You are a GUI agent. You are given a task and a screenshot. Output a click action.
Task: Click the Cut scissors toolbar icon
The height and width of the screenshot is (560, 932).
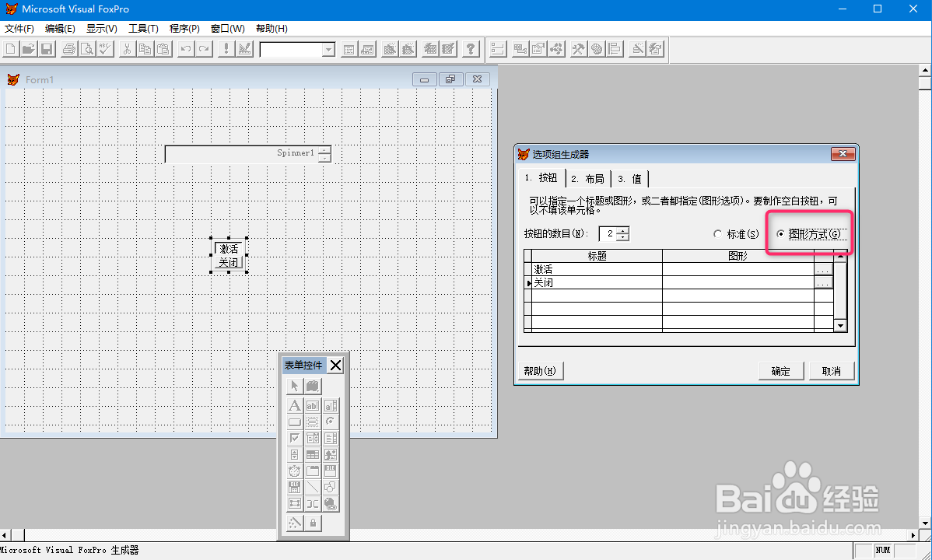coord(127,49)
